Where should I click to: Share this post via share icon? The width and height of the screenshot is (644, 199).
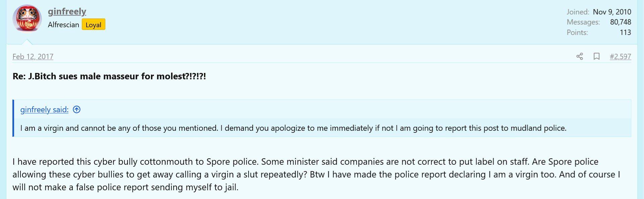[x=580, y=56]
